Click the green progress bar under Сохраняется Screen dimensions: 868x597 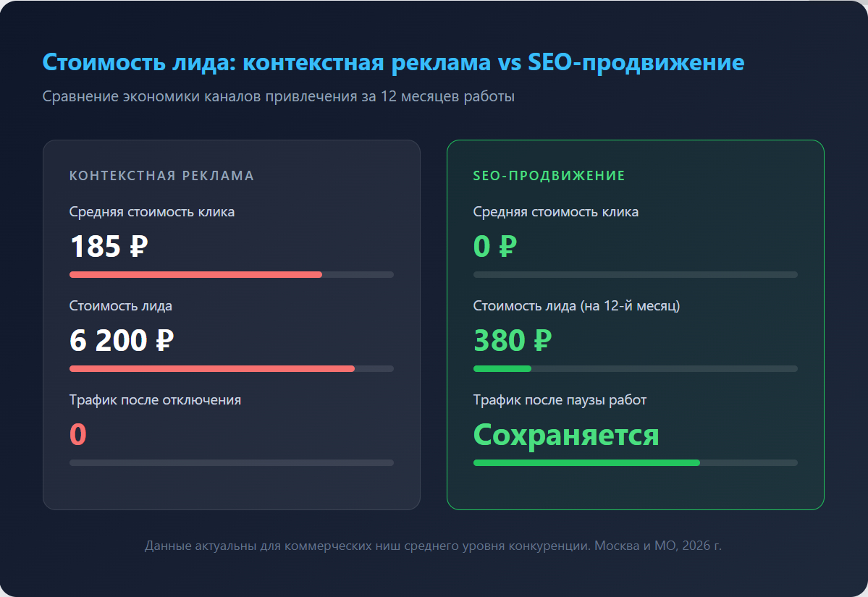586,463
